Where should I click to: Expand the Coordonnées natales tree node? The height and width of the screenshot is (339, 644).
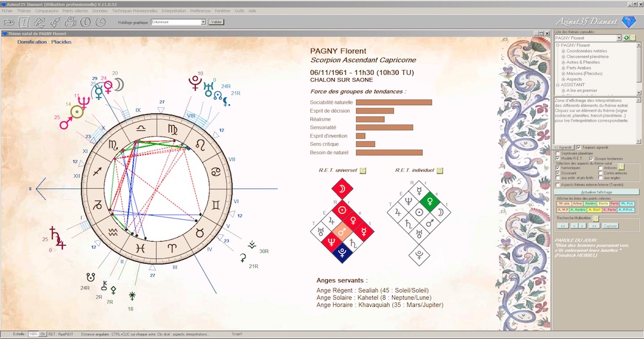(x=563, y=52)
